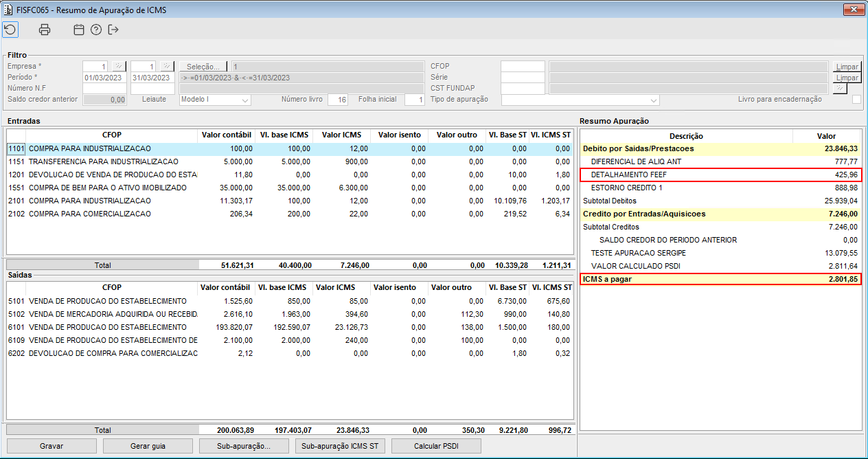Click lookup icon beside second Empresa field
Viewport: 868px width, 459px height.
167,67
